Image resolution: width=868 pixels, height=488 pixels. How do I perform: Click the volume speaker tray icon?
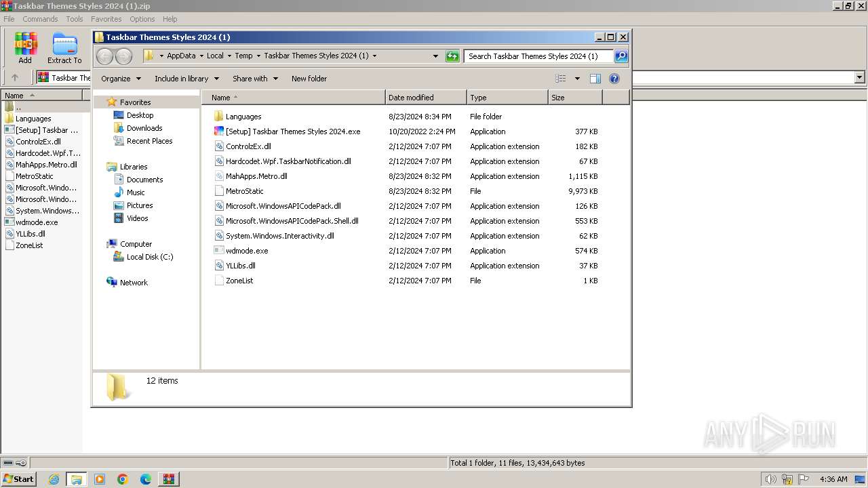(x=770, y=479)
